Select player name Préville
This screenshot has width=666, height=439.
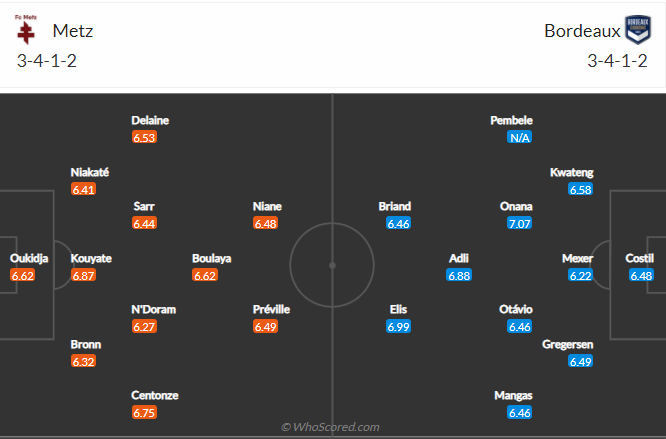(x=271, y=309)
